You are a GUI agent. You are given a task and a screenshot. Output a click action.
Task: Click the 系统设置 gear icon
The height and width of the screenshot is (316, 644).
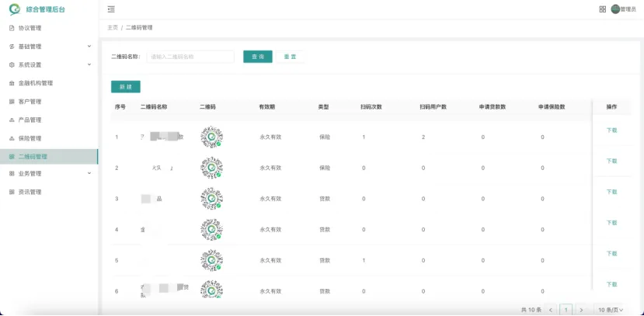[12, 65]
